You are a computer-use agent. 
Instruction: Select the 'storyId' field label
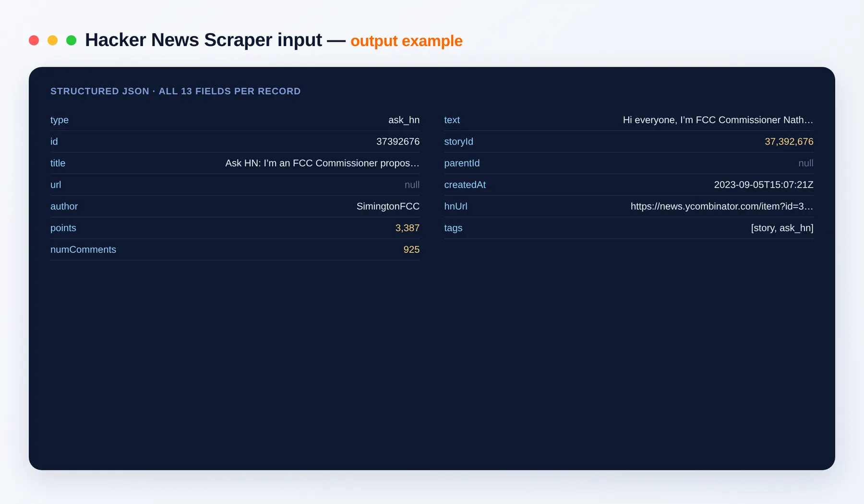point(459,142)
